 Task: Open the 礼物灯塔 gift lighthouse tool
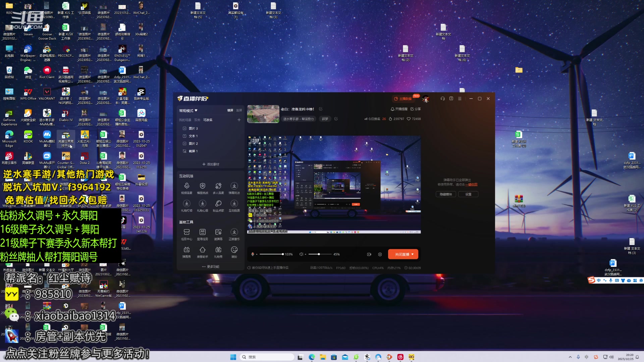(186, 206)
